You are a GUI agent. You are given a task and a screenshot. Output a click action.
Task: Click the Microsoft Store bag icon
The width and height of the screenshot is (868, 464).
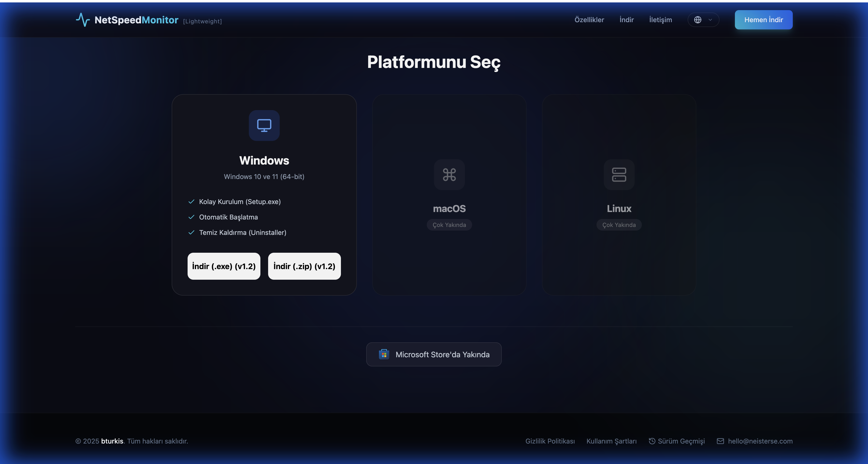(384, 354)
